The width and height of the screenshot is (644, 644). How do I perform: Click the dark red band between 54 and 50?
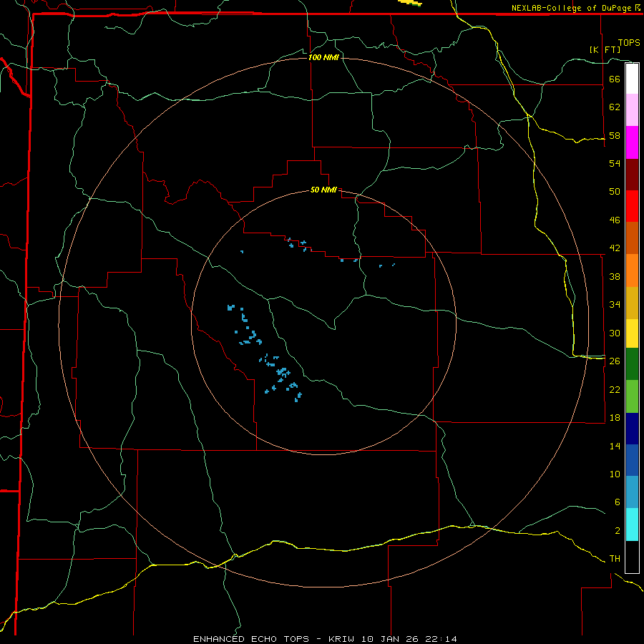coord(632,174)
